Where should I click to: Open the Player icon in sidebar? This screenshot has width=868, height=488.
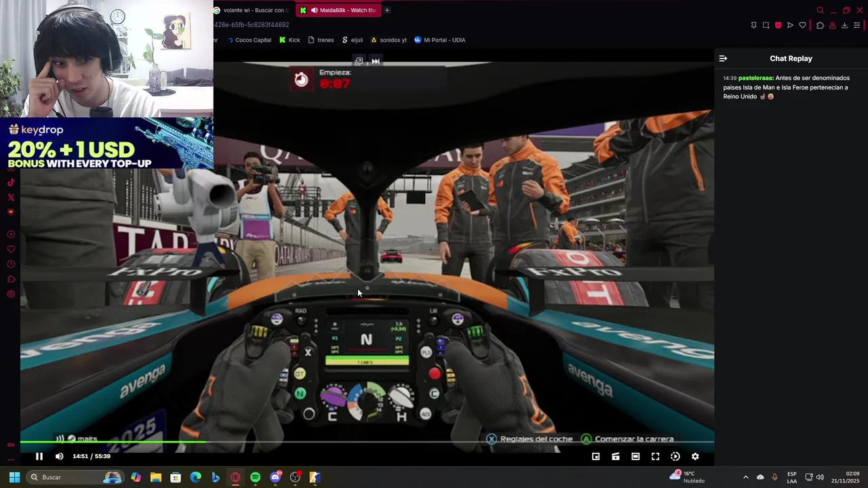pos(11,235)
